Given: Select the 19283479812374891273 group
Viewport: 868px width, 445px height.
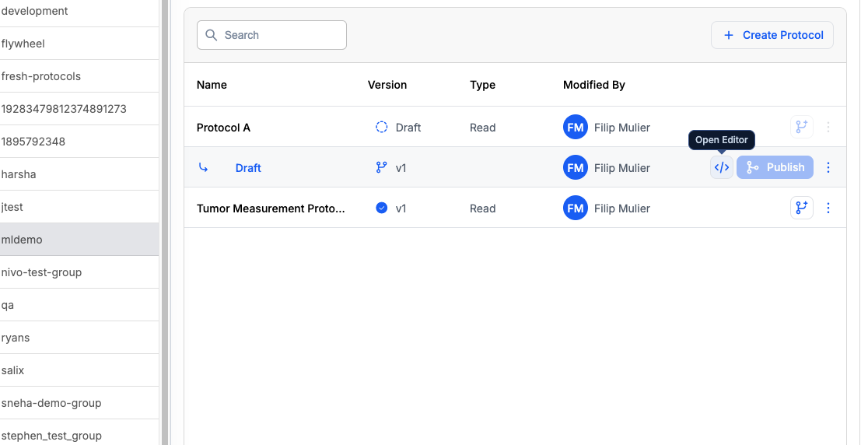Looking at the screenshot, I should coord(79,109).
